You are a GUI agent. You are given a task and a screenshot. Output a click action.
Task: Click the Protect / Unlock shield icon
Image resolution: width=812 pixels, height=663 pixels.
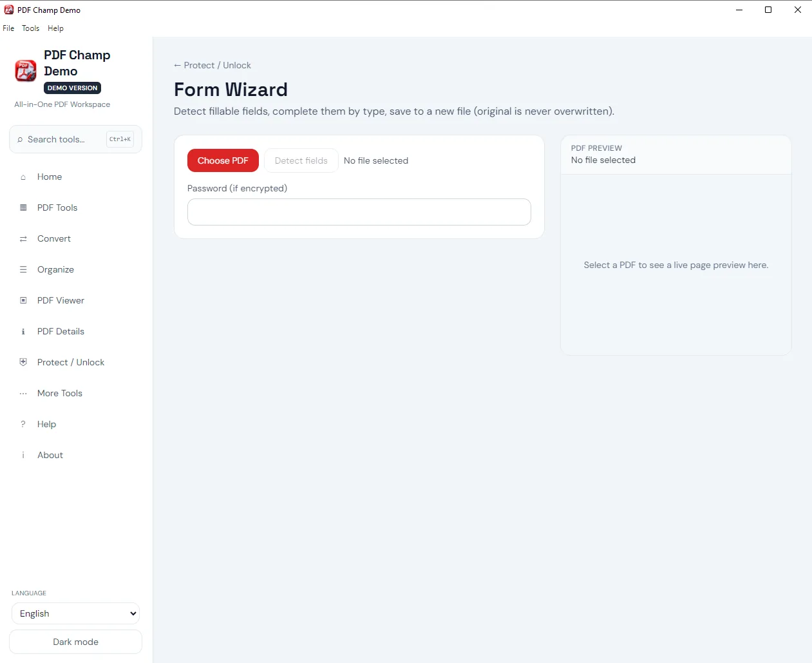pos(23,362)
